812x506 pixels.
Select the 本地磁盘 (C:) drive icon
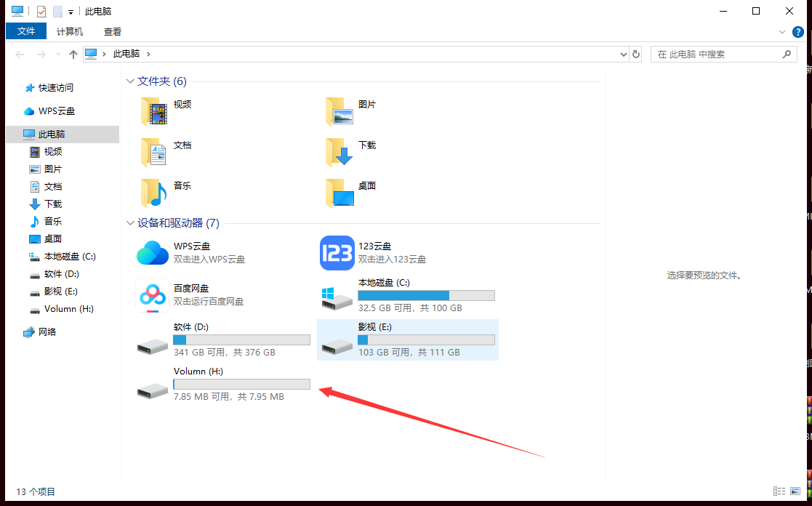(x=336, y=300)
